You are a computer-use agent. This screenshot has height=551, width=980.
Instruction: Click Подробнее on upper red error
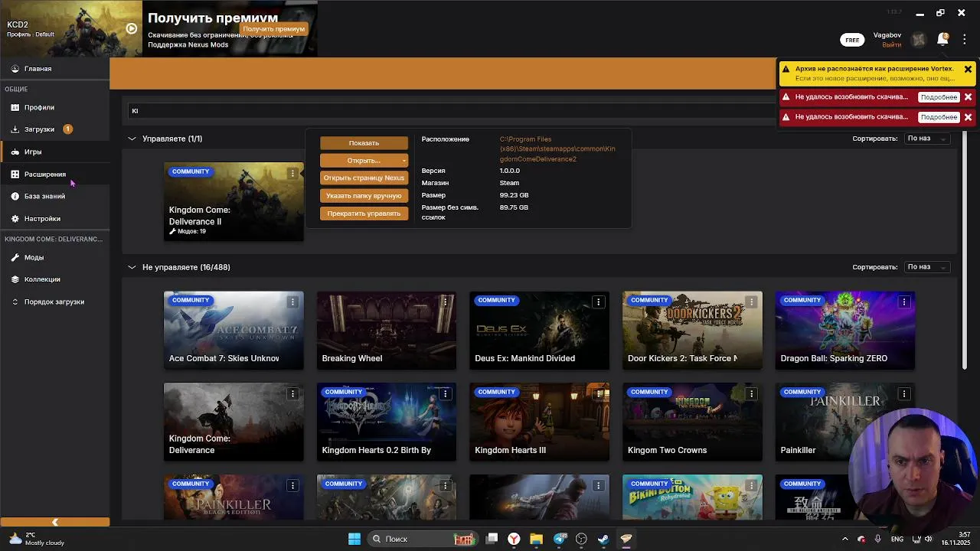939,97
